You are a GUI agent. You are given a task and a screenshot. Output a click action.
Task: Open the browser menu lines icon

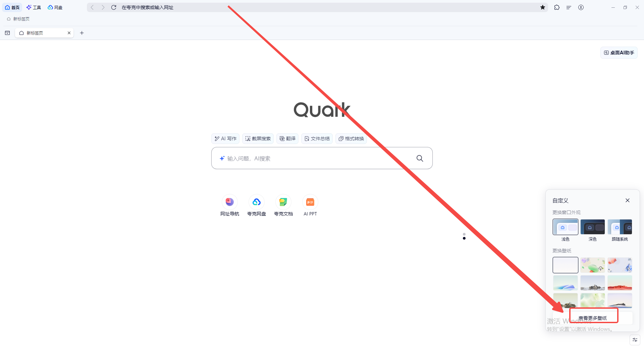(x=569, y=7)
